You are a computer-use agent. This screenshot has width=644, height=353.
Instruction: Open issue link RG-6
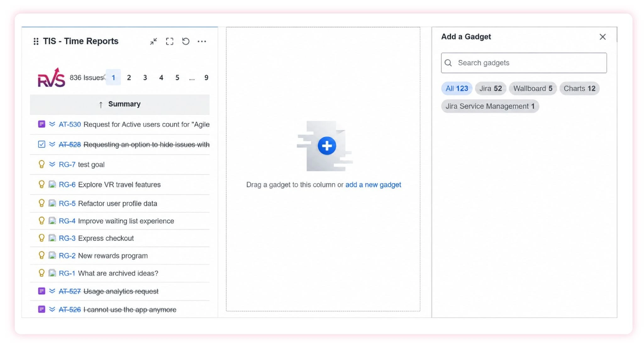(67, 185)
